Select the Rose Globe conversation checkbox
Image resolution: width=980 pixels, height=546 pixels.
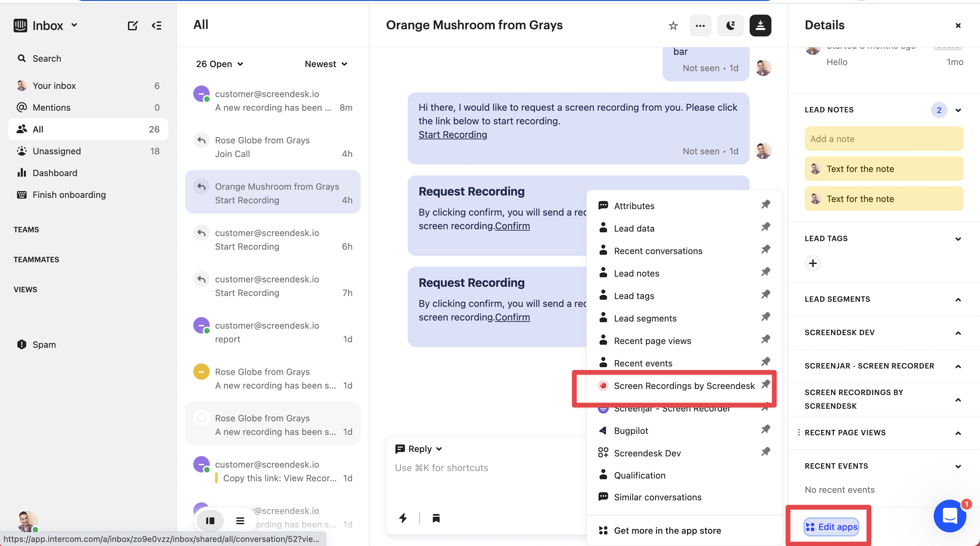[201, 418]
